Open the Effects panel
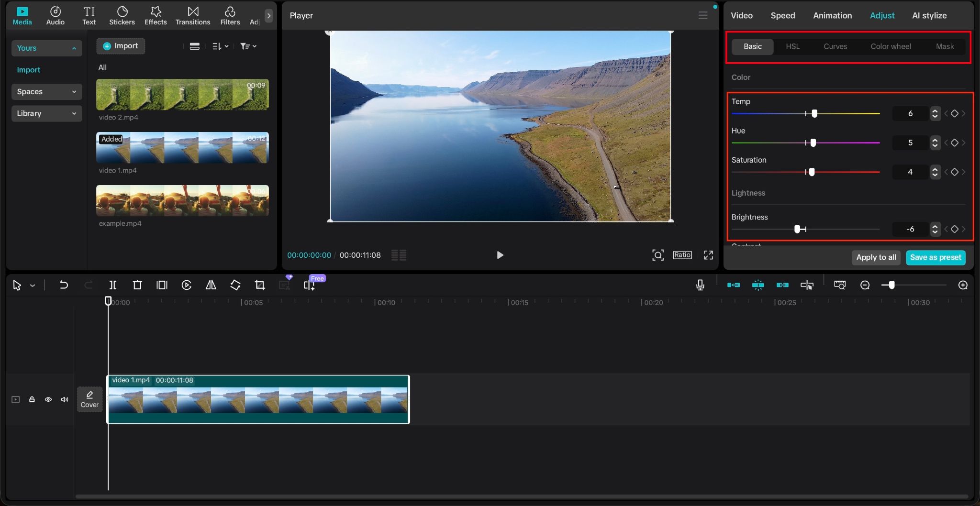980x506 pixels. pyautogui.click(x=156, y=16)
